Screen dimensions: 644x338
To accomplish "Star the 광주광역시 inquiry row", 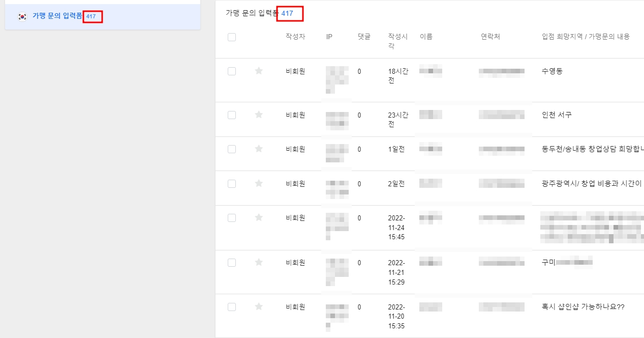I will click(259, 183).
